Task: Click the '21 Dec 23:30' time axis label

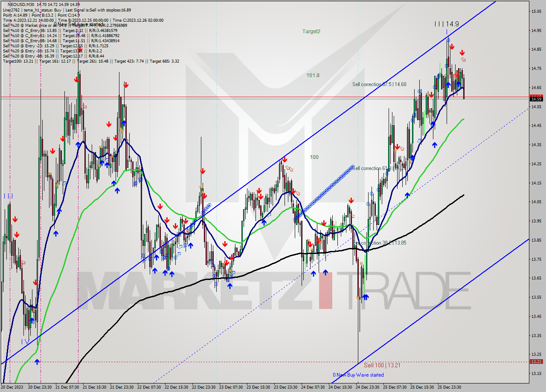Action: [x=122, y=387]
